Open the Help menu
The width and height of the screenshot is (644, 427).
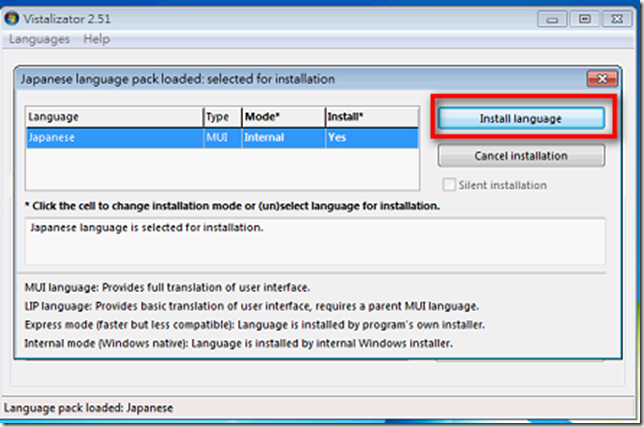pyautogui.click(x=97, y=39)
